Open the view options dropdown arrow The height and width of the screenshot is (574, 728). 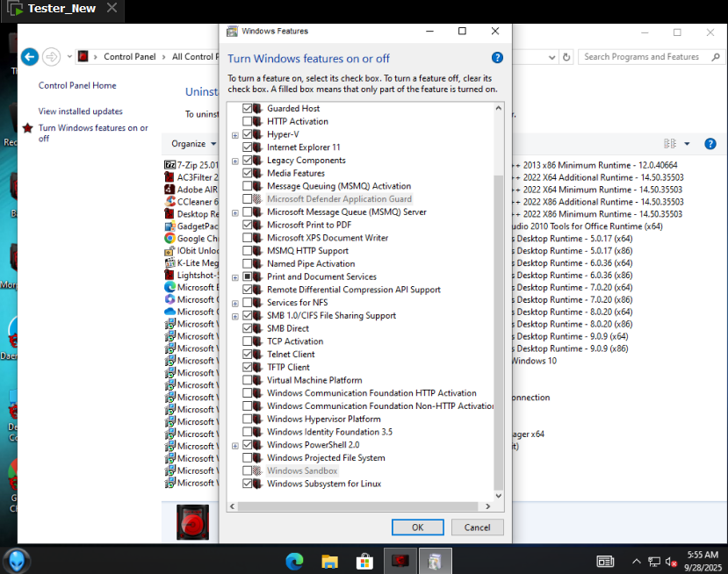tap(687, 144)
